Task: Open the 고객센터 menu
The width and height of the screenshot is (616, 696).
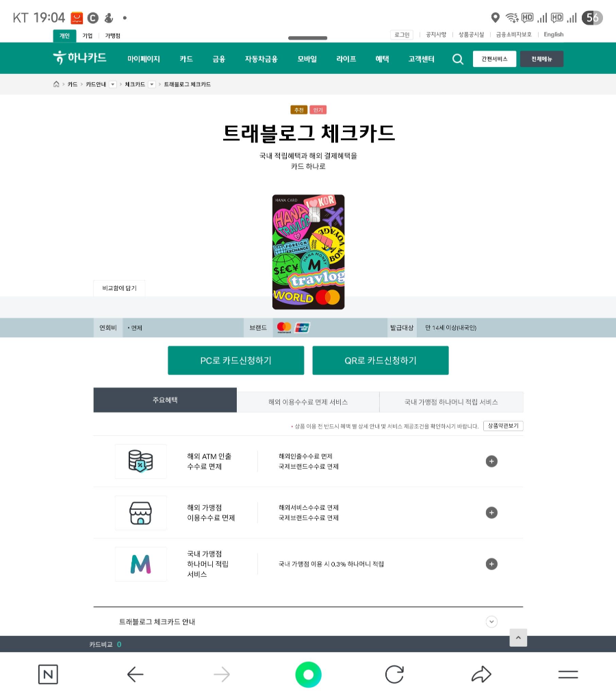Action: [x=421, y=59]
